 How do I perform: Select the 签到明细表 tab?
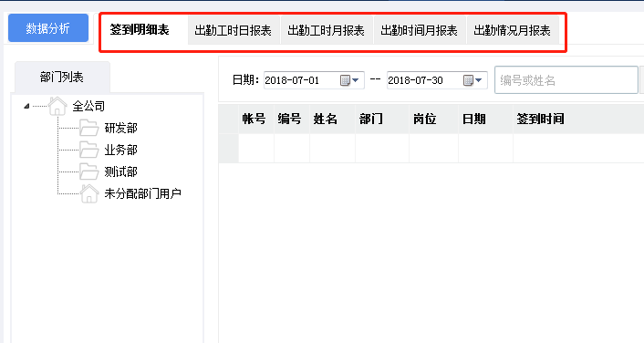coord(140,29)
